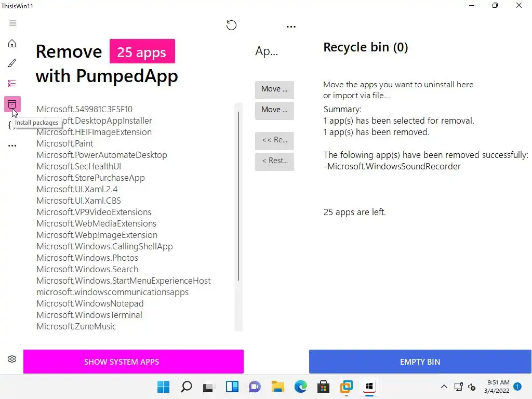The height and width of the screenshot is (399, 532).
Task: Go to the Home page icon
Action: [x=12, y=44]
